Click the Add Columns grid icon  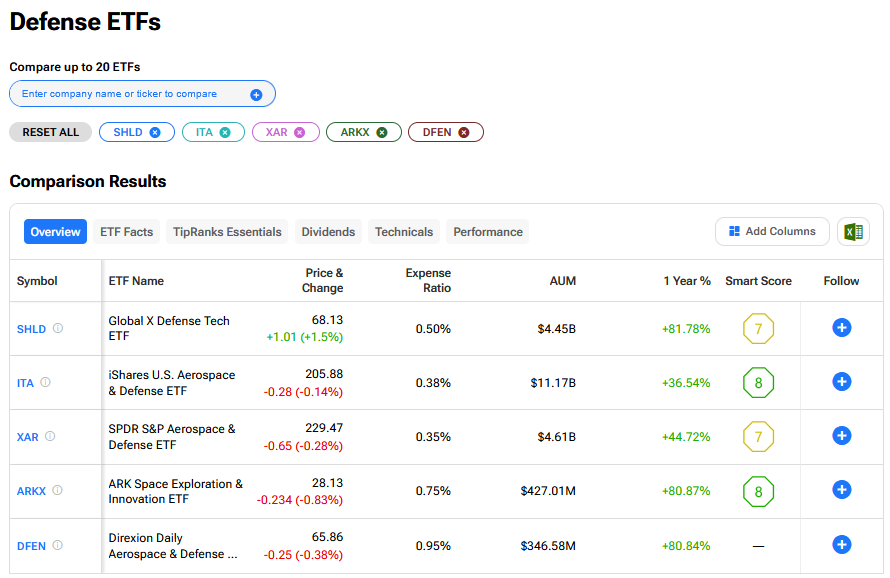coord(734,231)
